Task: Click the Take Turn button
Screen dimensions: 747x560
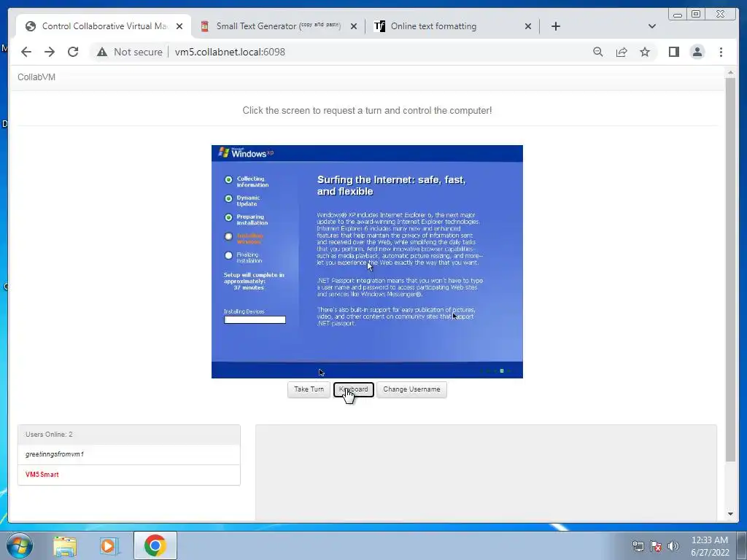Action: (x=309, y=389)
